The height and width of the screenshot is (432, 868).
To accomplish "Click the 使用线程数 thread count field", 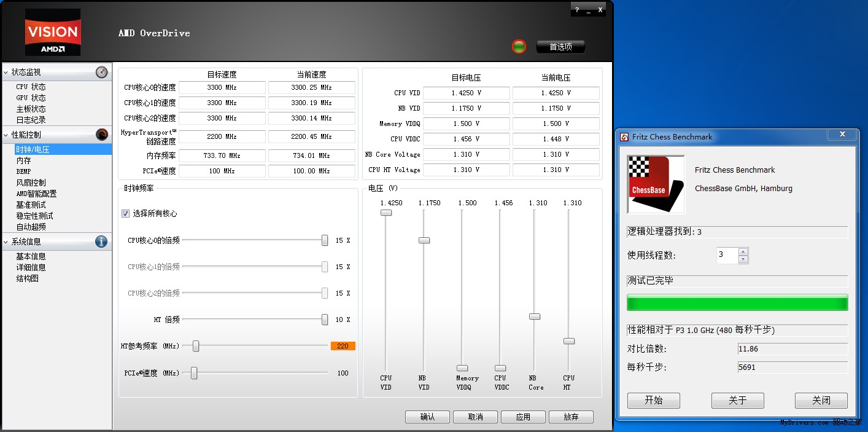I will [728, 255].
